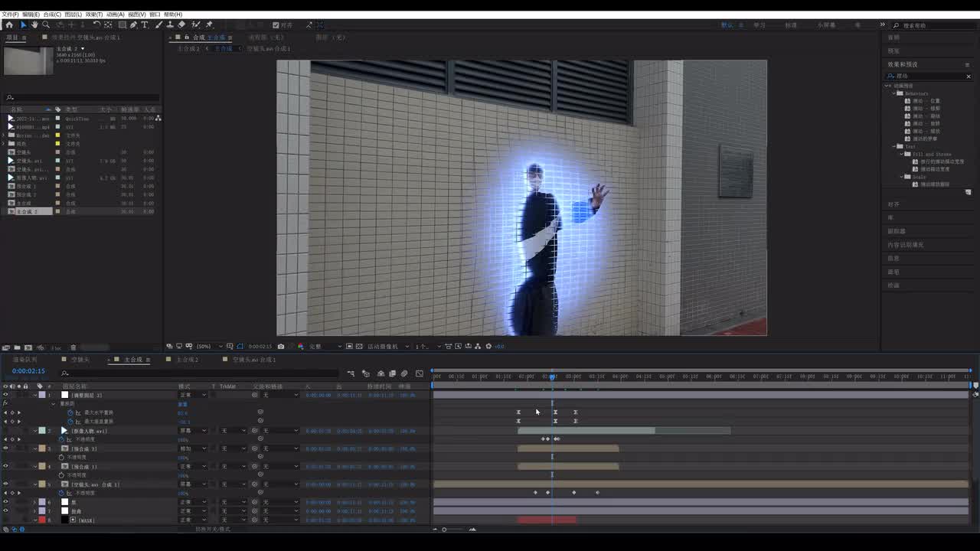Hide layer 4 预合成 1 eye icon
980x551 pixels.
(5, 466)
